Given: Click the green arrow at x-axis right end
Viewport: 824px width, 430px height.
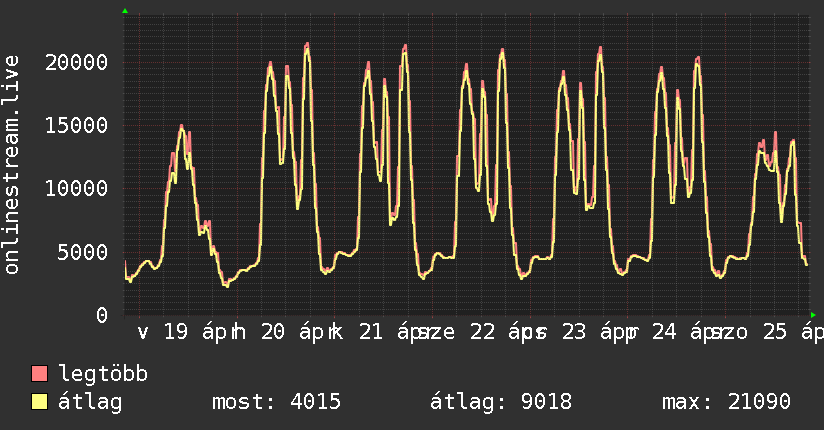Looking at the screenshot, I should [x=812, y=314].
